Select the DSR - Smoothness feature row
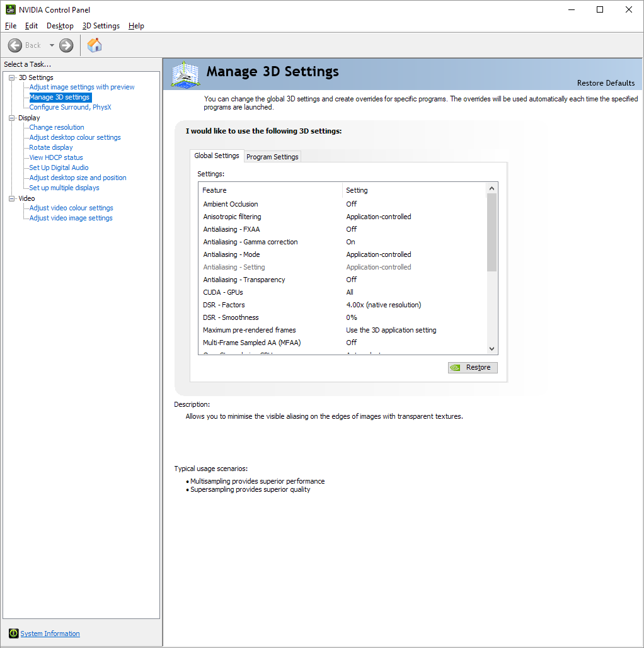Viewport: 644px width, 648px height. (342, 317)
